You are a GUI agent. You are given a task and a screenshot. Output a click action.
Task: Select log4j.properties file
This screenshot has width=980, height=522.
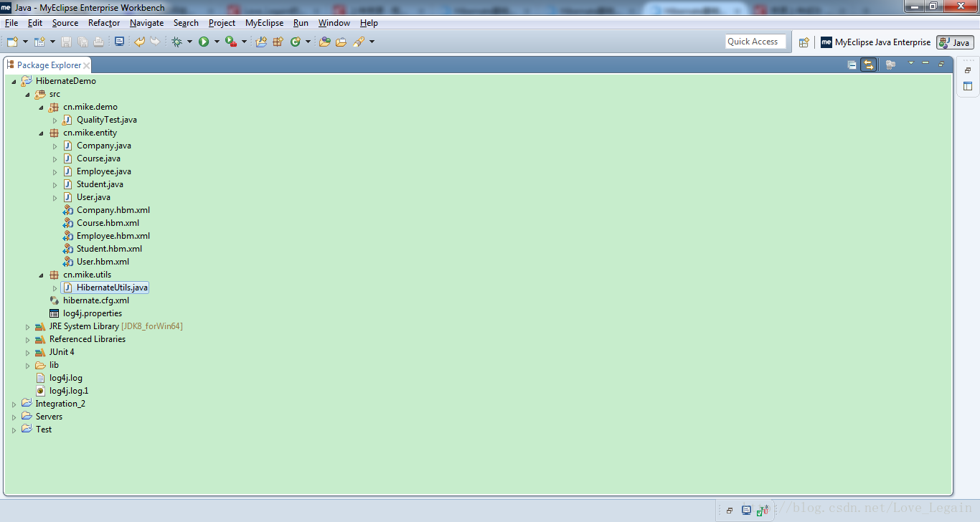point(93,313)
